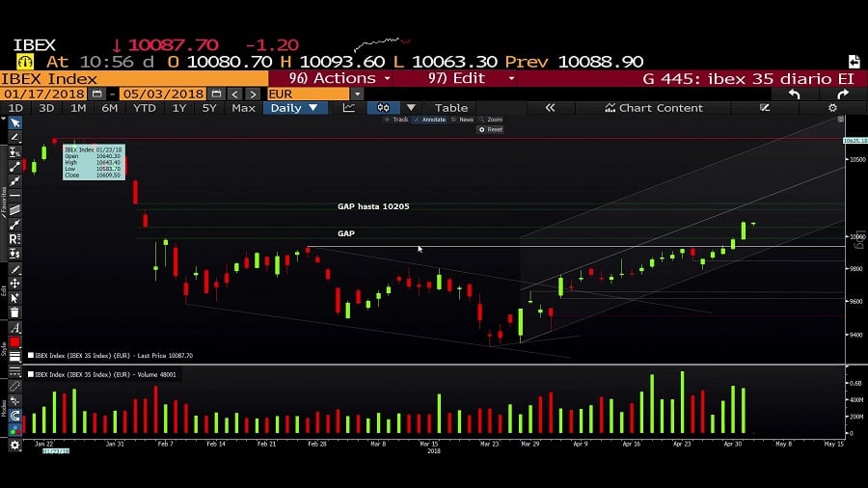Select the arrow pointer tool

click(14, 122)
